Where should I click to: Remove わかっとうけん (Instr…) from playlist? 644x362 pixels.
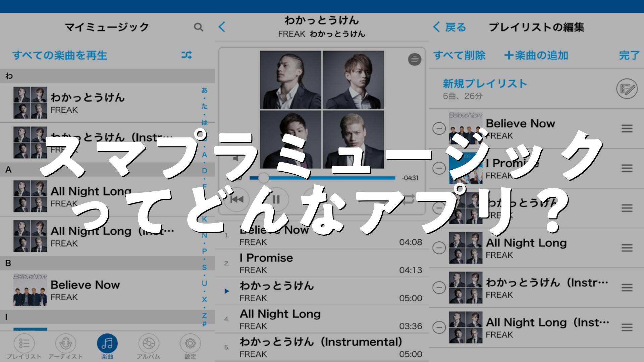click(439, 287)
